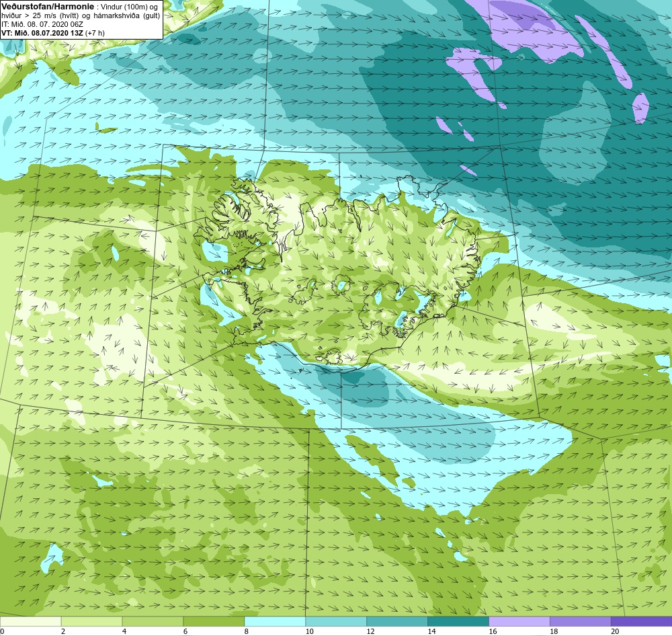Click the 8–10 m/s light cyan legend swatch
Screen dimensions: 672x636
(x=275, y=621)
